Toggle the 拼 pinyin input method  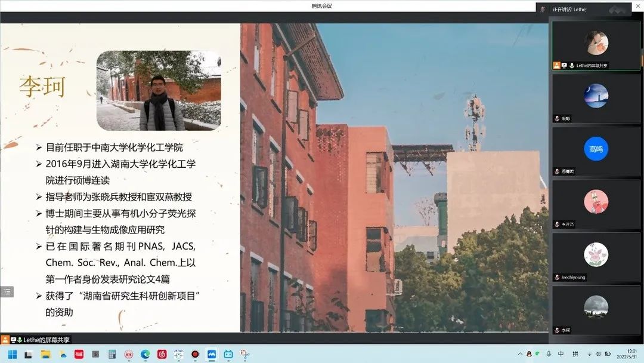pyautogui.click(x=575, y=354)
